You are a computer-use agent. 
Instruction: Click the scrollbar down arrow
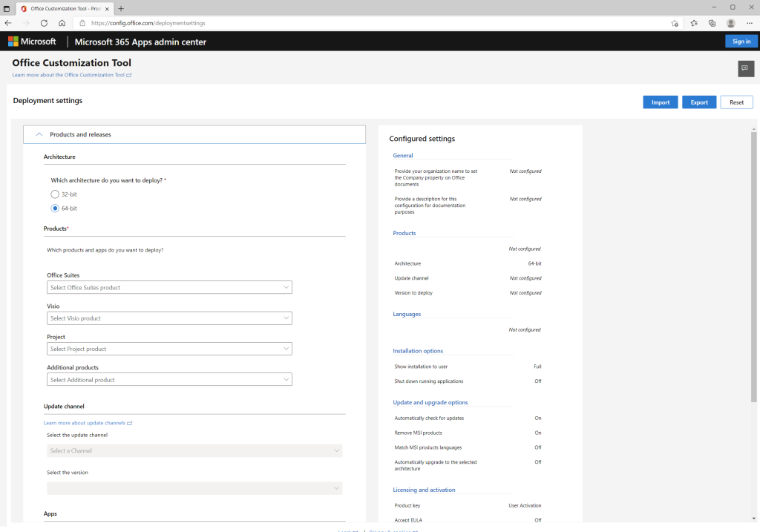coord(754,519)
